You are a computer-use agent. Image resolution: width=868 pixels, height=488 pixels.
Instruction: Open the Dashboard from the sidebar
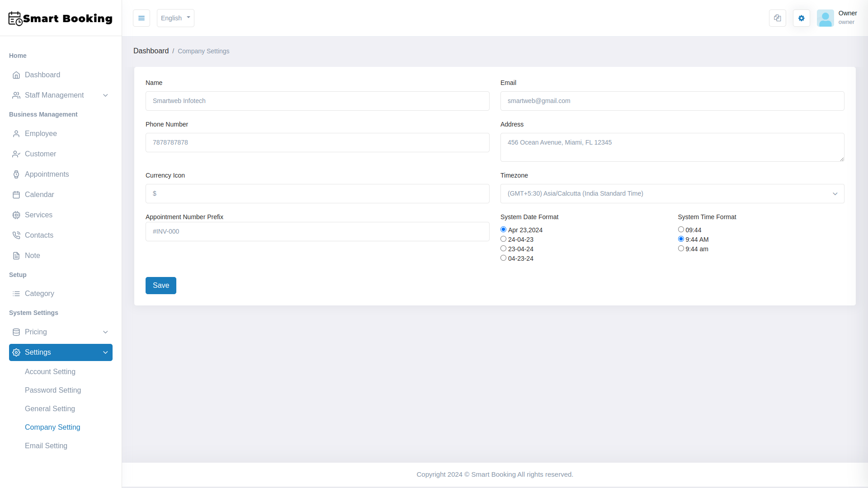click(42, 75)
